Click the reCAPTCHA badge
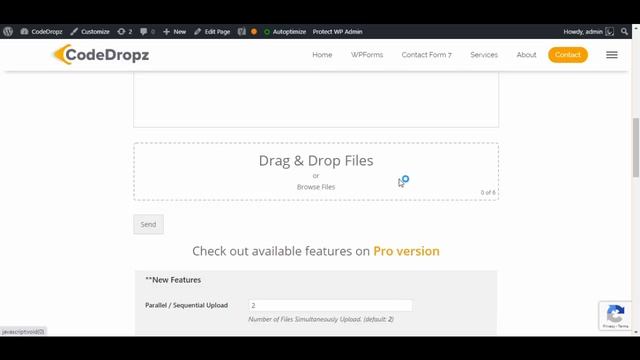640x360 pixels. coord(615,316)
